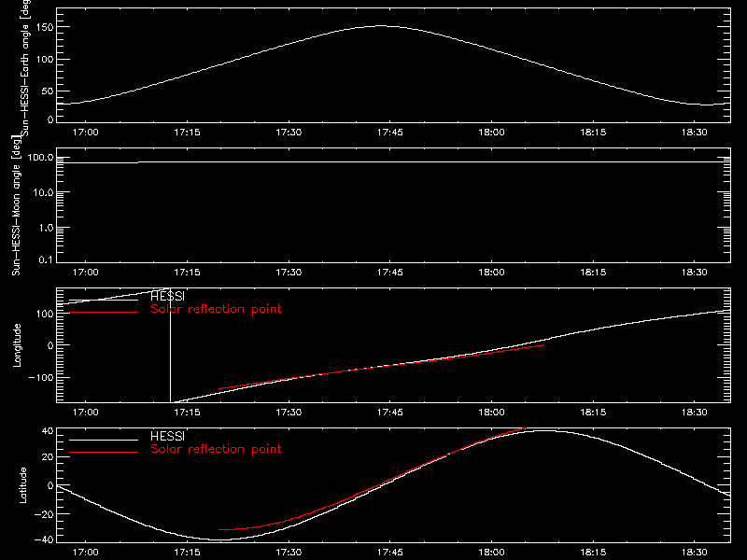Click 18:30 time label under Earth angle plot
This screenshot has height=560, width=747.
pos(694,132)
